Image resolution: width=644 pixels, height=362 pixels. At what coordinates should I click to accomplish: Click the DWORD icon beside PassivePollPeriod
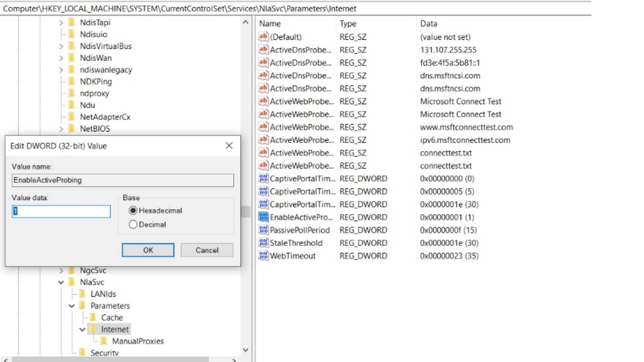tap(263, 230)
